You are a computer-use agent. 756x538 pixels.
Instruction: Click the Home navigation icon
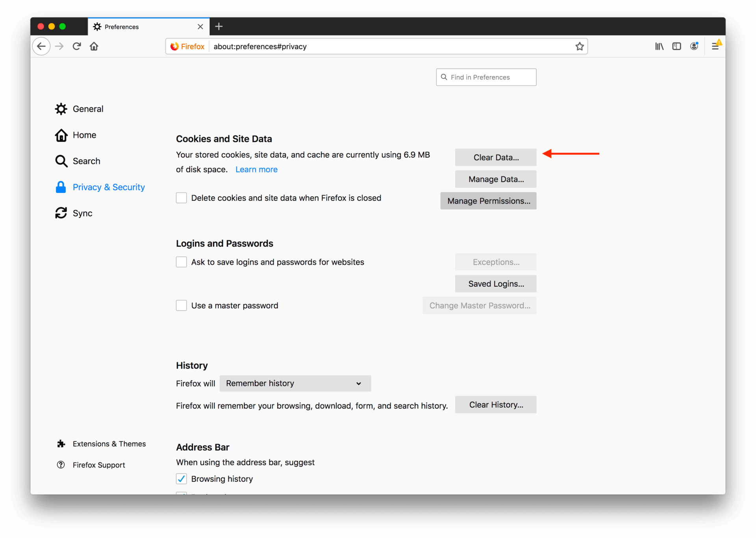pos(94,46)
